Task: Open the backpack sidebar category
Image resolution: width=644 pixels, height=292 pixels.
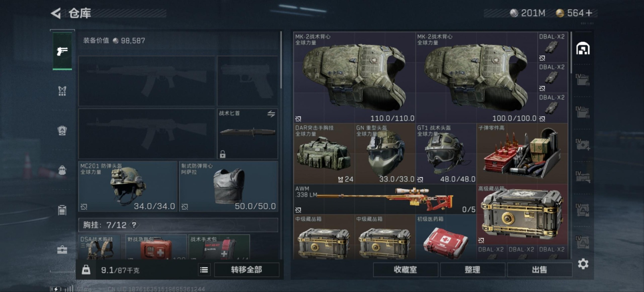Action: pos(62,170)
